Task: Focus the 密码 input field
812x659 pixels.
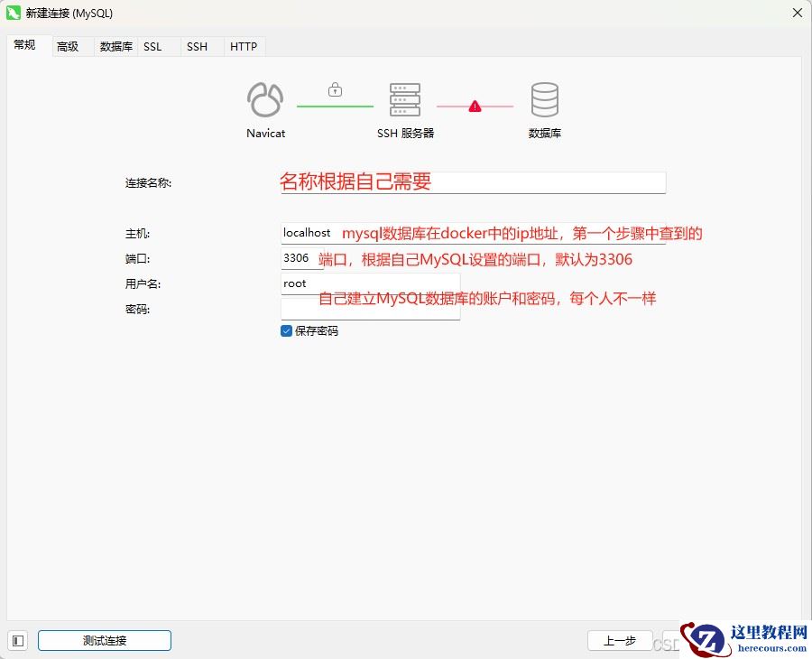Action: (370, 310)
